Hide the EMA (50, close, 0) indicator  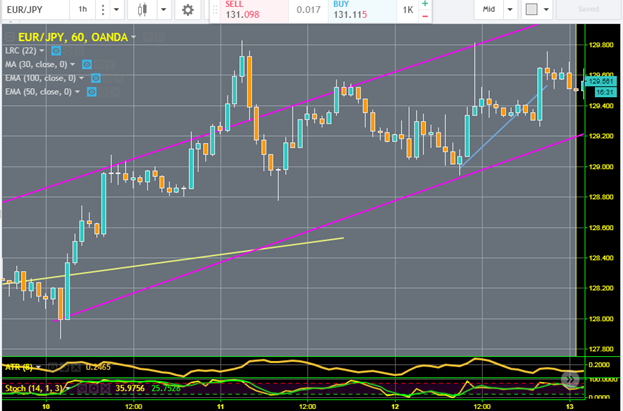tap(91, 92)
